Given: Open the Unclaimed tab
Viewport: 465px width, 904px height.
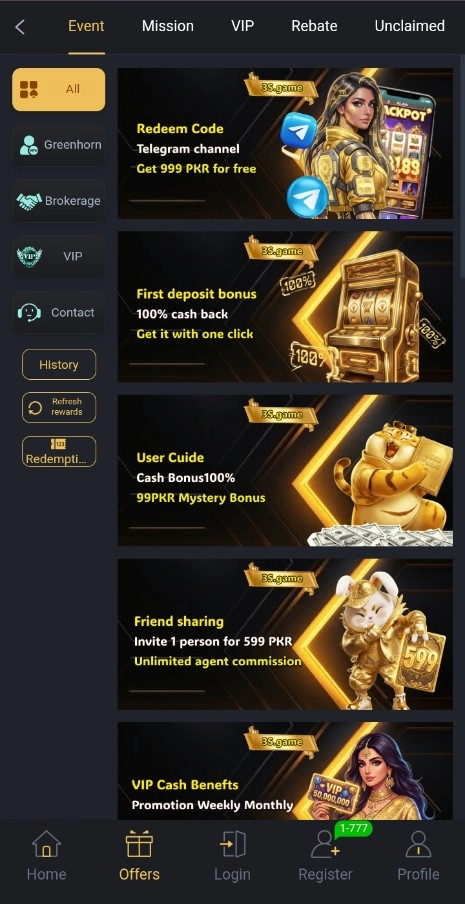Looking at the screenshot, I should point(410,27).
